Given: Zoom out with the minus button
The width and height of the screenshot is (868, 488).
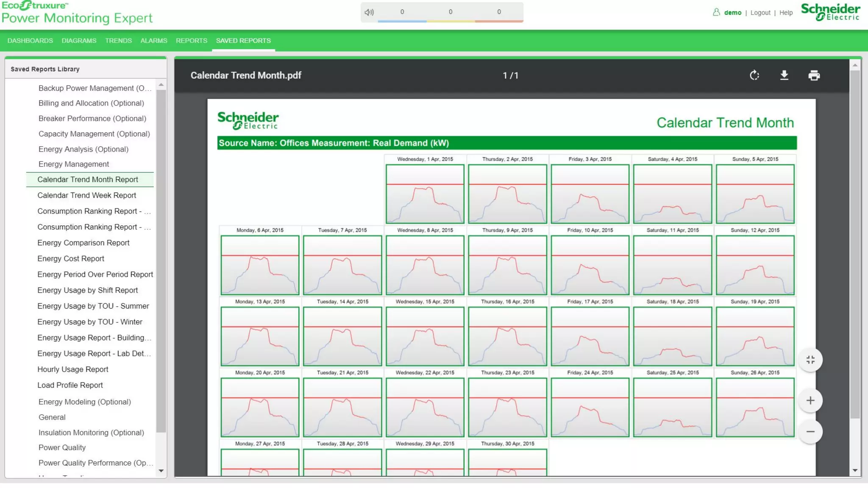Looking at the screenshot, I should point(810,432).
